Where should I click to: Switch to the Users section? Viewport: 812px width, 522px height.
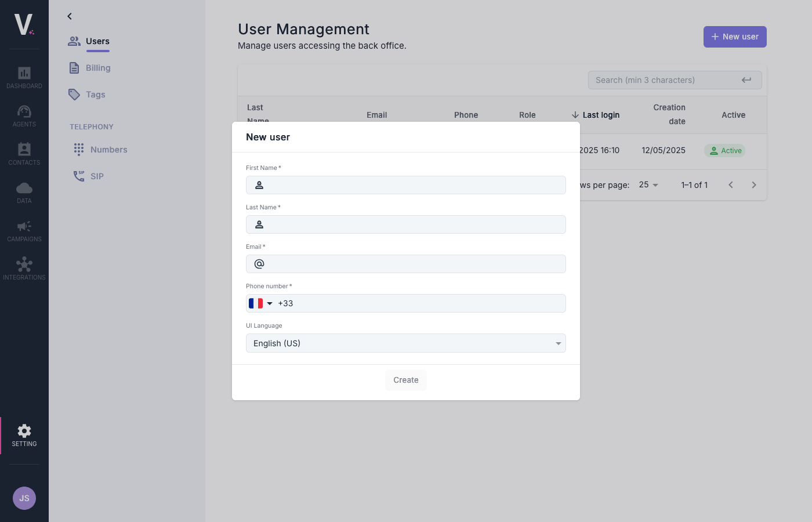97,41
